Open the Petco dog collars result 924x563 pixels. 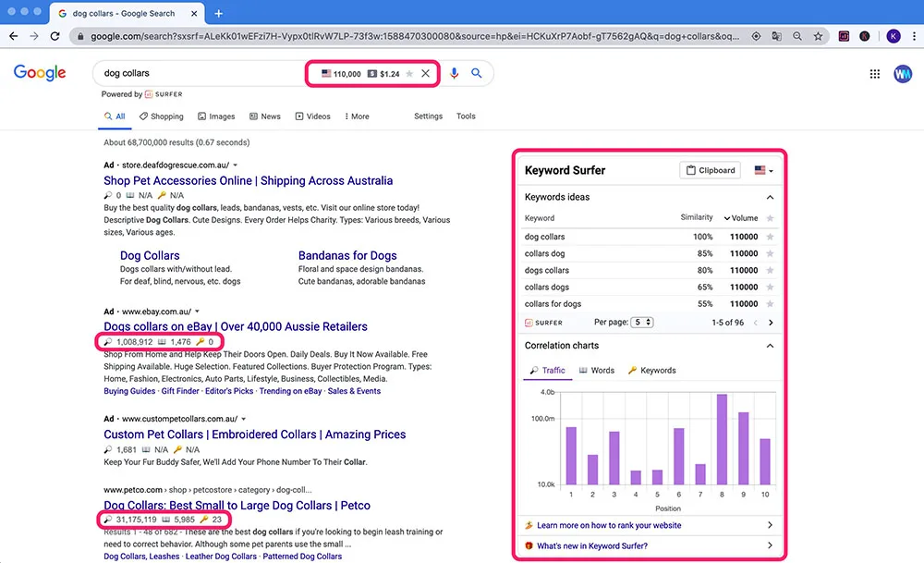[237, 506]
